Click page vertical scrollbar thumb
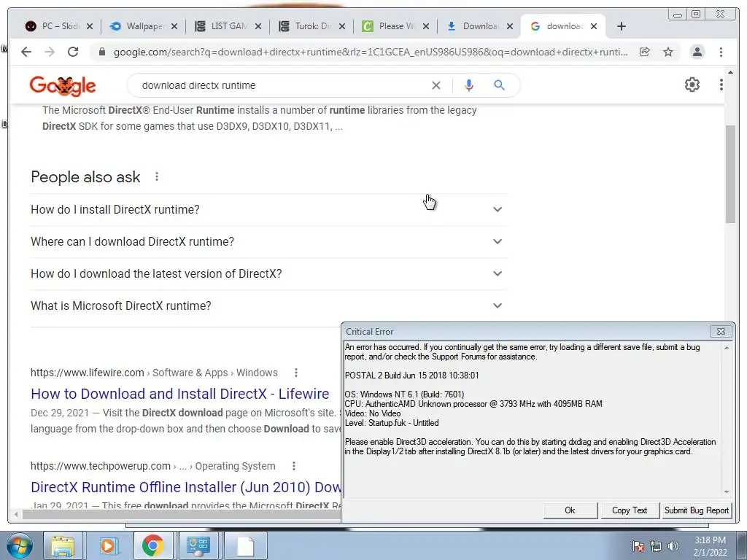Viewport: 747px width, 560px height. click(730, 174)
